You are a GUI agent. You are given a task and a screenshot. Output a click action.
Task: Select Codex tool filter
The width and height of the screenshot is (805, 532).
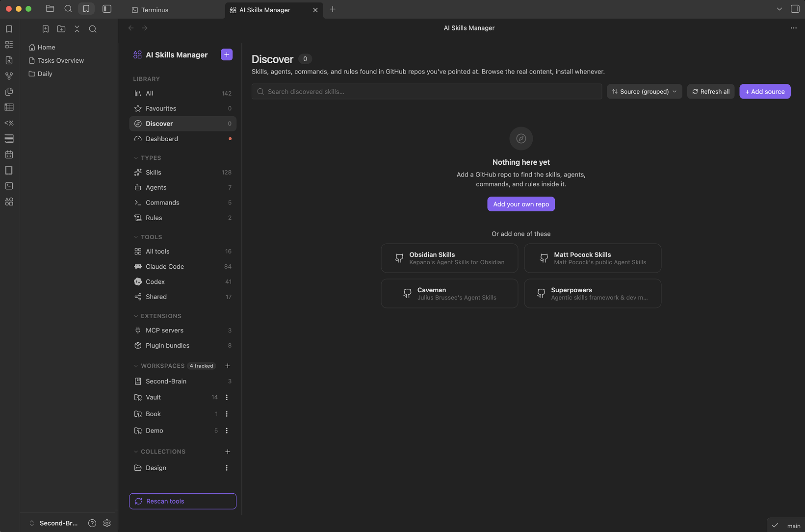(x=182, y=281)
